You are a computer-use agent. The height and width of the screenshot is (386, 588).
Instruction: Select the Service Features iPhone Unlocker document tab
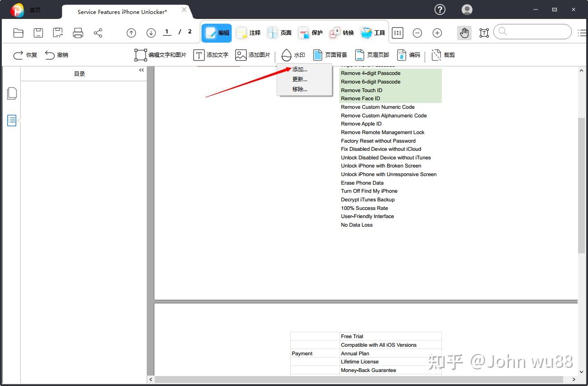coord(122,12)
